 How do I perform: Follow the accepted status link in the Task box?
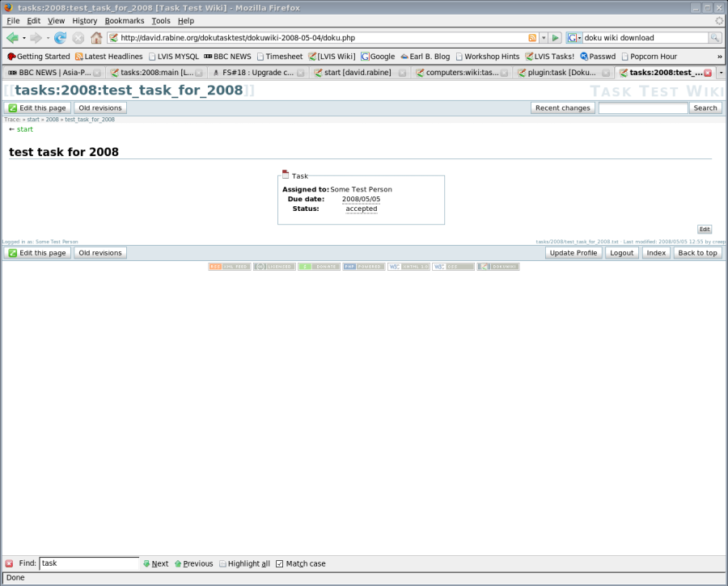(361, 209)
